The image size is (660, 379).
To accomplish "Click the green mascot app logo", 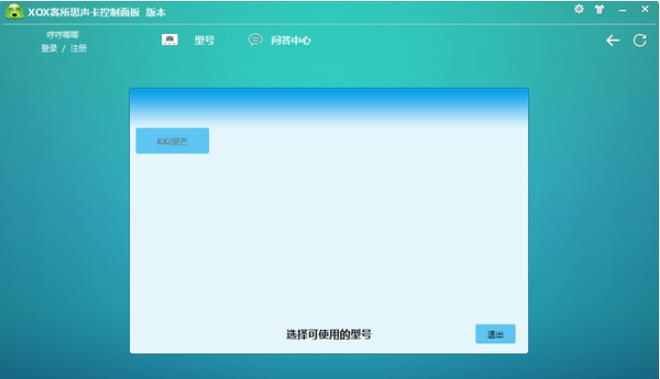I will tap(14, 11).
